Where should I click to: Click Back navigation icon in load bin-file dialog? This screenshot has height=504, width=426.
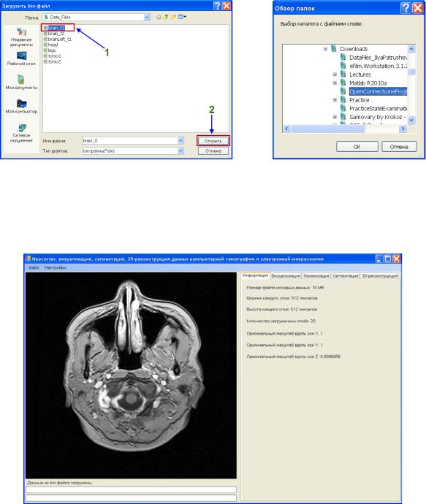(x=159, y=17)
